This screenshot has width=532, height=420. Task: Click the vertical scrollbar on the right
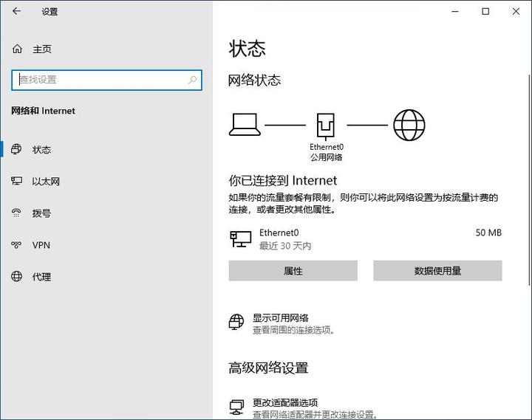click(x=528, y=177)
